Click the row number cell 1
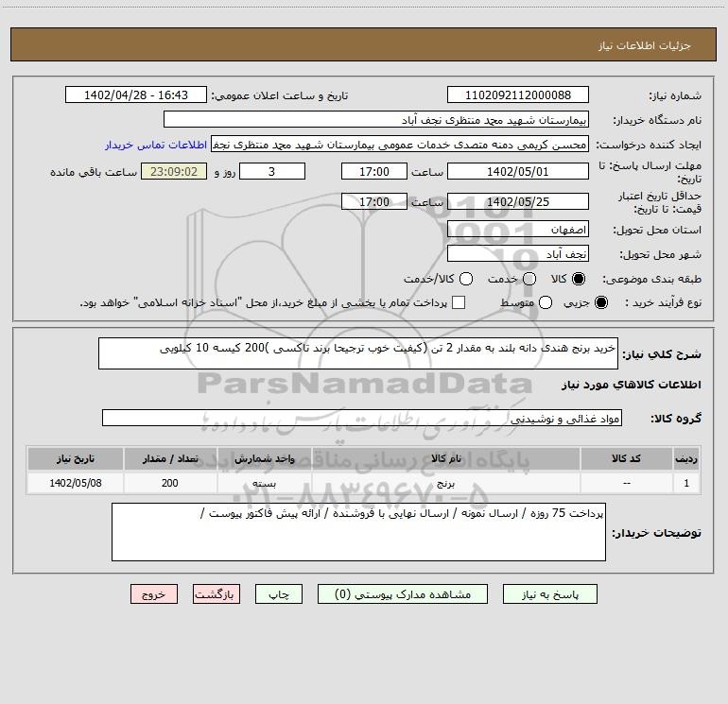The image size is (728, 704). coord(686,483)
